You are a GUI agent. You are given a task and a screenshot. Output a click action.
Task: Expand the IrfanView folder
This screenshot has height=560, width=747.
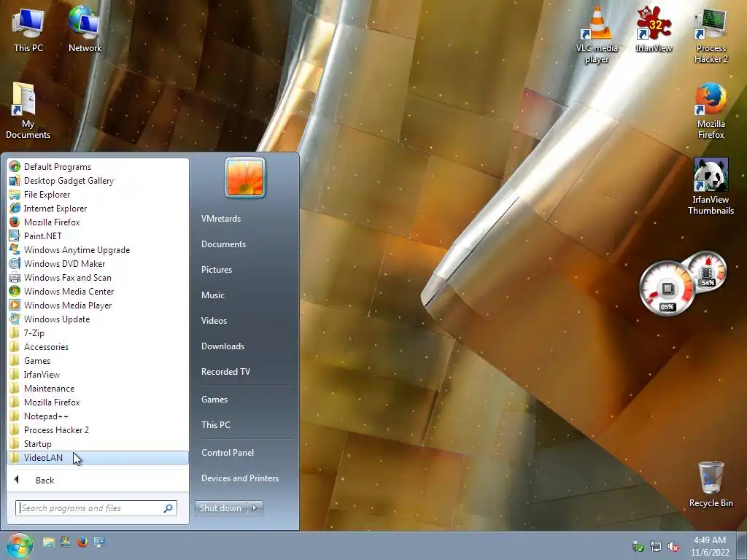pyautogui.click(x=98, y=374)
